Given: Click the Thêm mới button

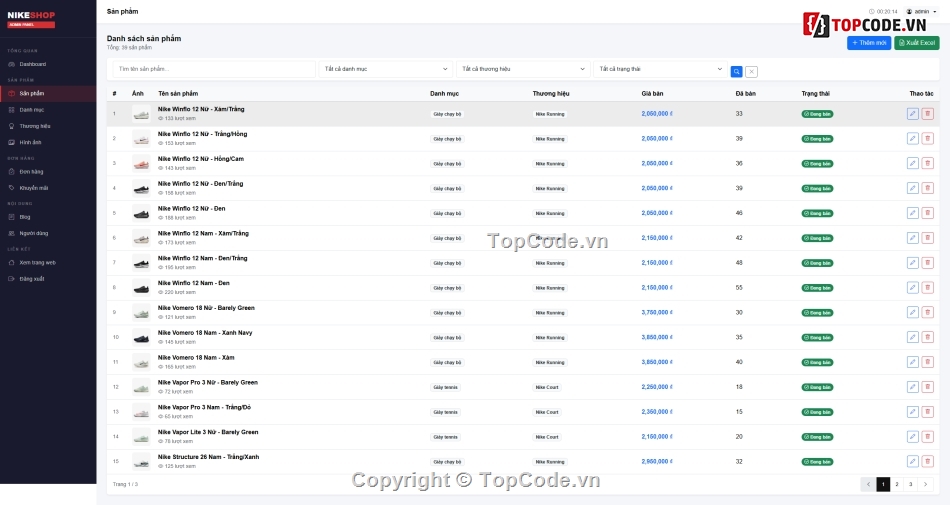Looking at the screenshot, I should click(x=869, y=43).
